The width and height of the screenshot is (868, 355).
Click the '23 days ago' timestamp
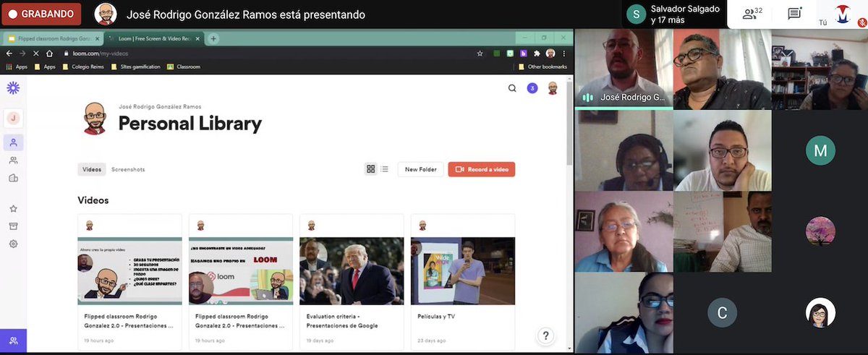[432, 341]
